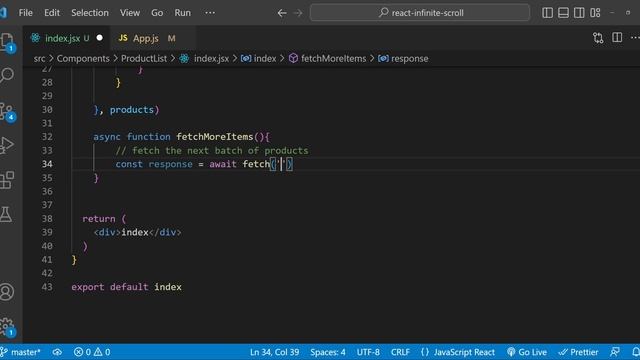Image resolution: width=640 pixels, height=360 pixels.
Task: Click the 'return (' statement on line 38
Action: point(104,219)
